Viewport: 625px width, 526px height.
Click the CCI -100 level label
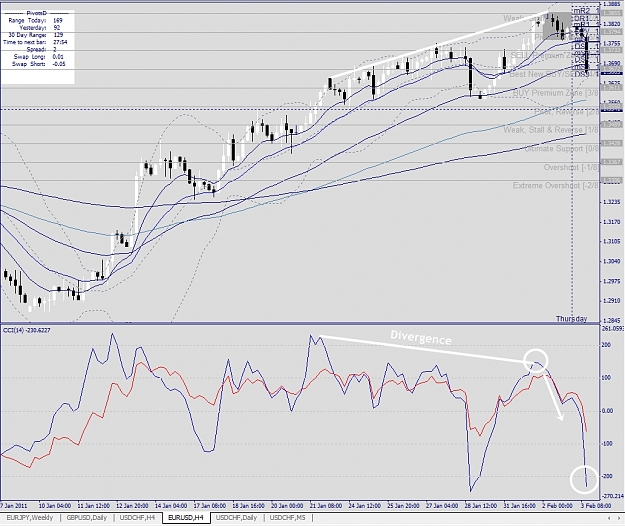[607, 444]
